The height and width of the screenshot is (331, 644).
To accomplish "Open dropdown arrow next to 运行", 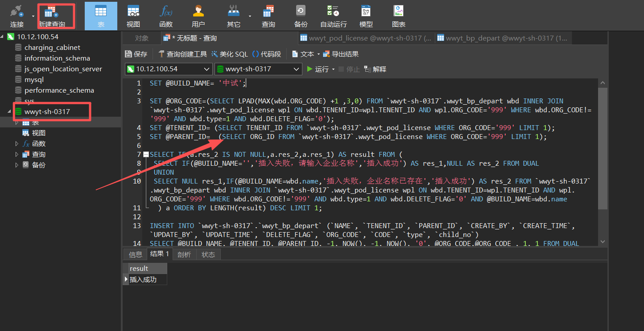I will click(333, 69).
